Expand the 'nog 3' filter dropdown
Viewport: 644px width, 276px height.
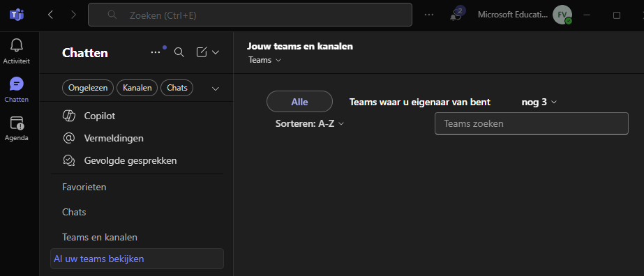[539, 102]
